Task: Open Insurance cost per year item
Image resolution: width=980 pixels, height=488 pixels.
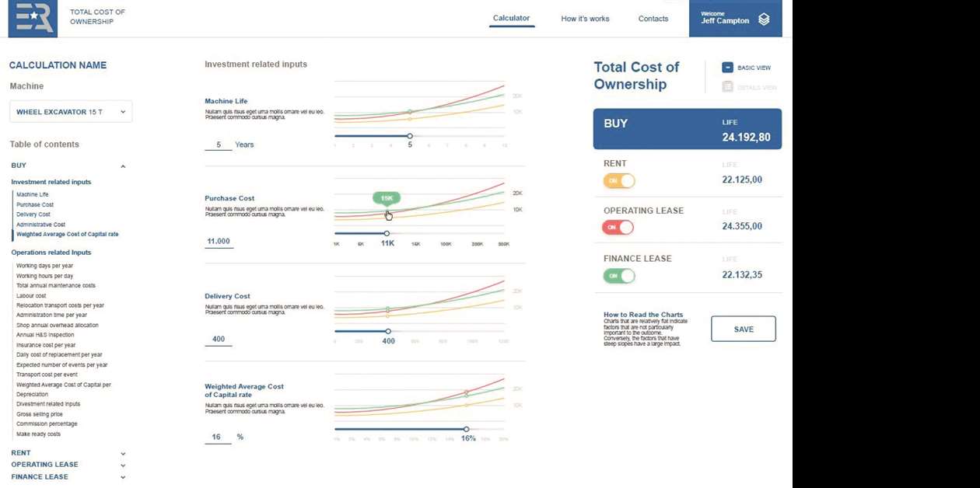Action: tap(46, 345)
